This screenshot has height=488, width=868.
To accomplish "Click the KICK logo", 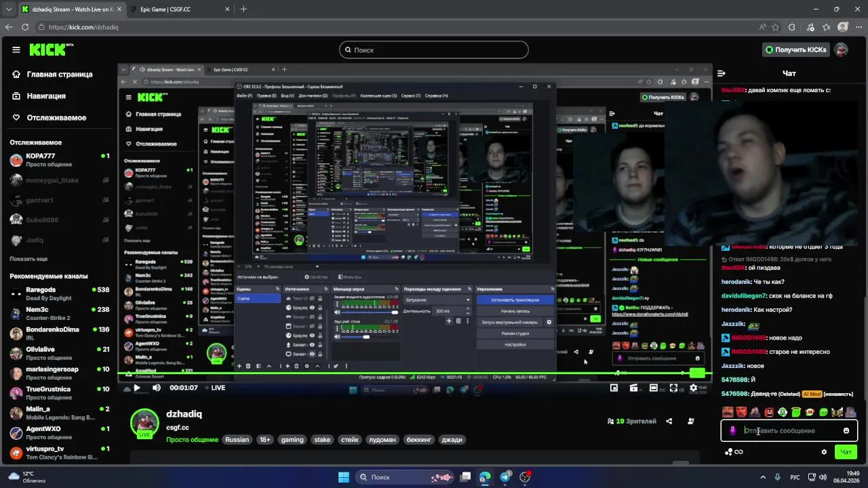I will pyautogui.click(x=52, y=49).
